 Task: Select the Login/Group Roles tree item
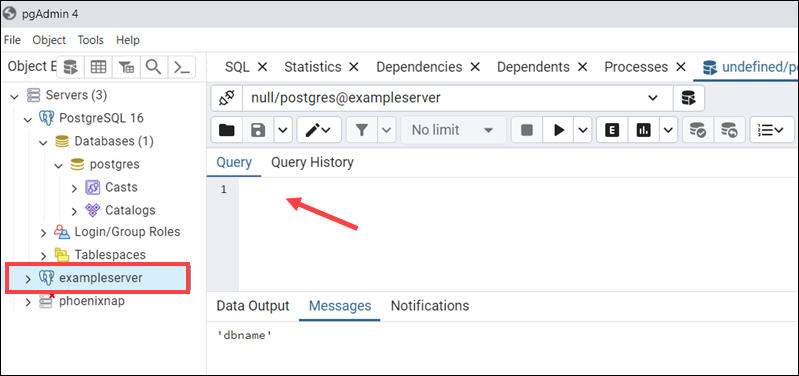pos(127,232)
